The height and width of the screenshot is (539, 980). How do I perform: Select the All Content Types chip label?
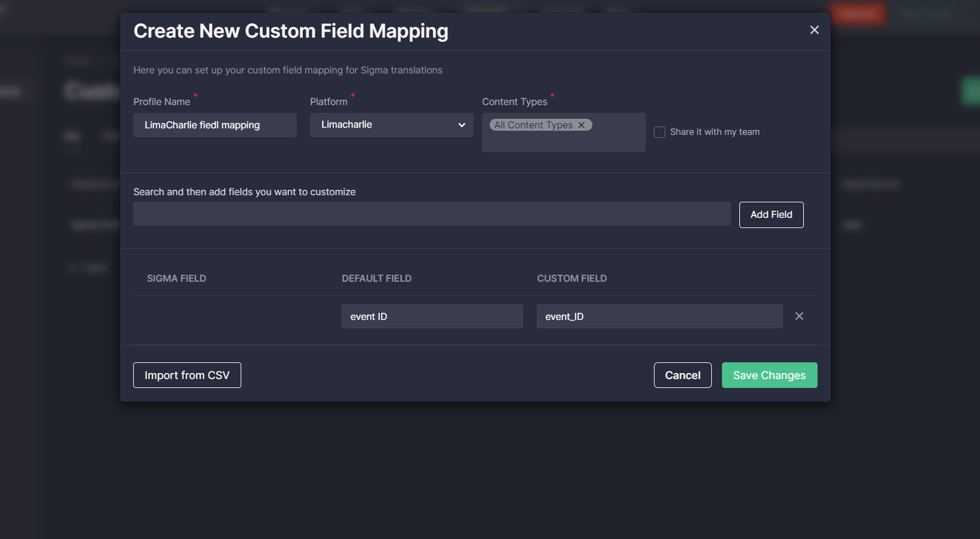pos(533,125)
